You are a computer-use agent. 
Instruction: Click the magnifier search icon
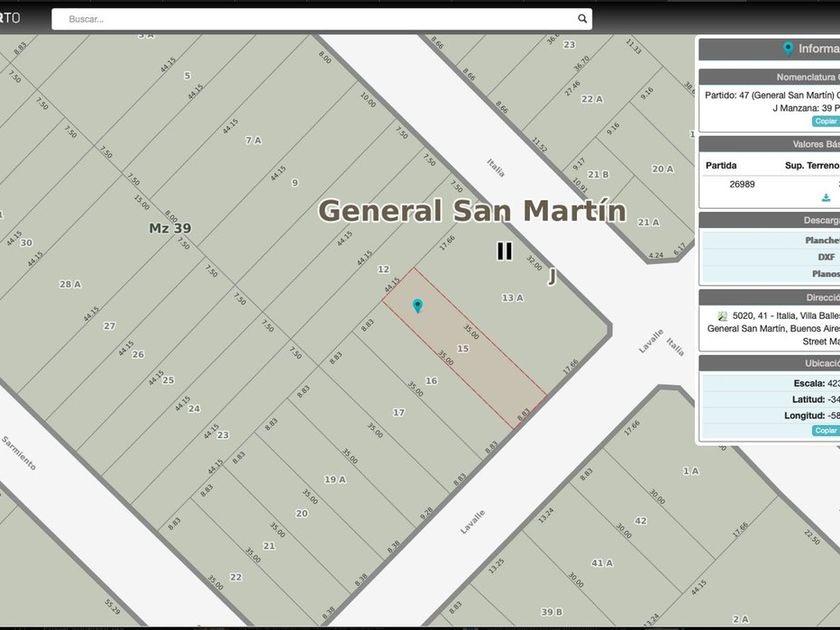click(x=582, y=19)
